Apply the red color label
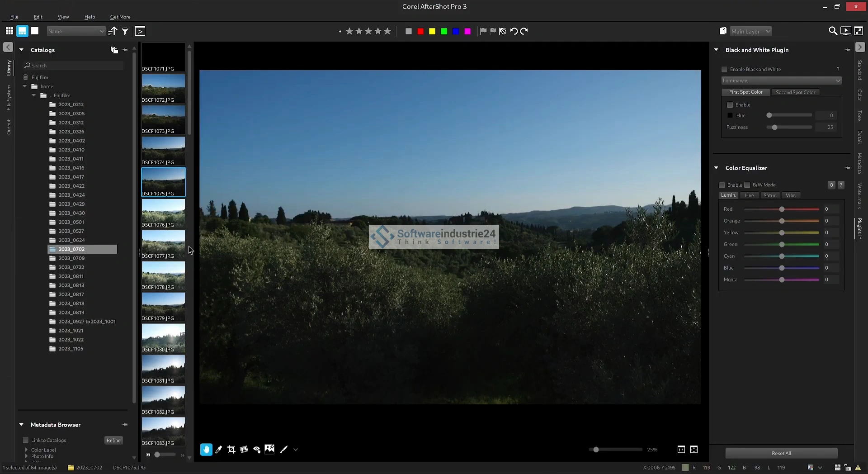This screenshot has height=474, width=868. (420, 31)
